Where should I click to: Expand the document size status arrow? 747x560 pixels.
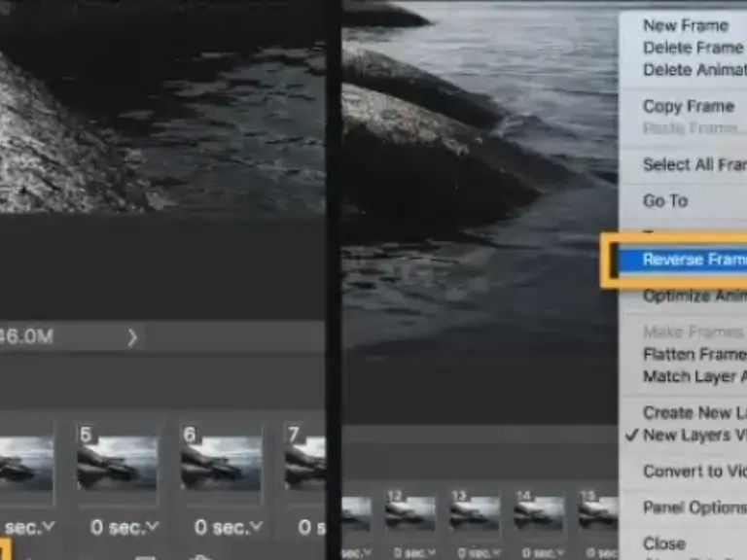(x=132, y=337)
